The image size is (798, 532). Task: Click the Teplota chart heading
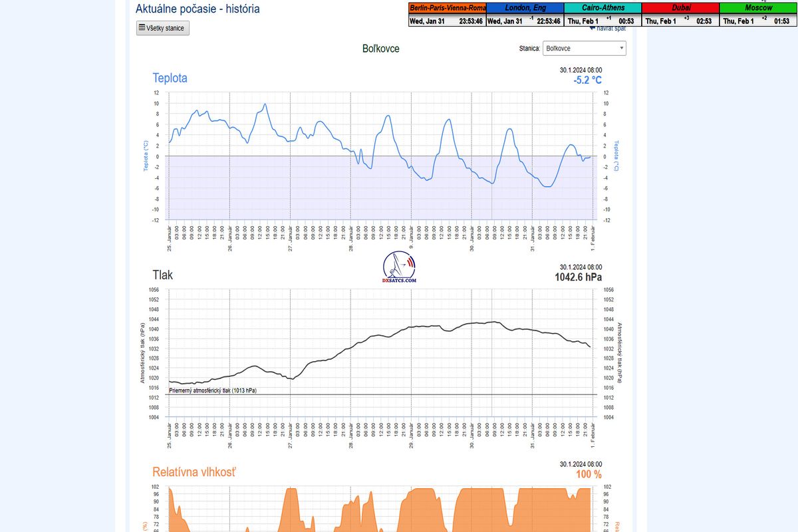click(170, 78)
